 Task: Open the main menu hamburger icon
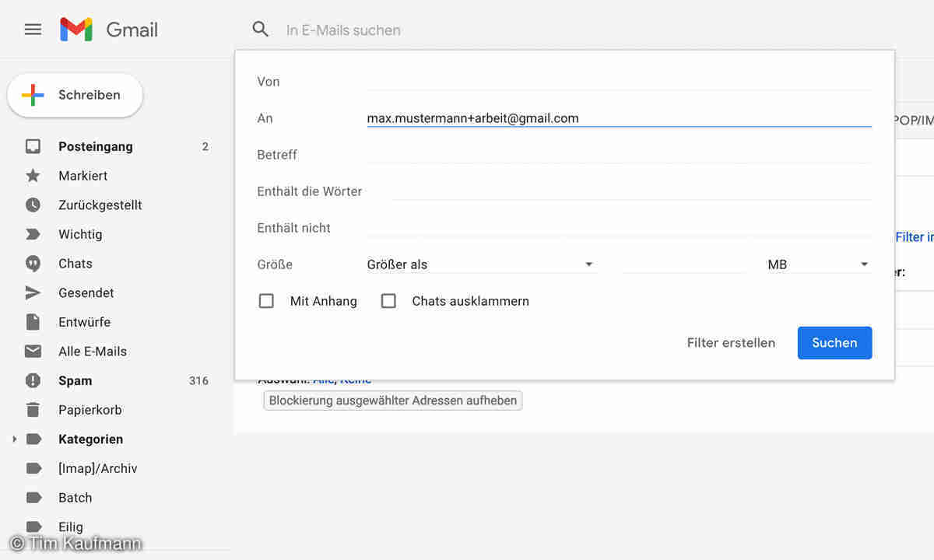point(33,30)
